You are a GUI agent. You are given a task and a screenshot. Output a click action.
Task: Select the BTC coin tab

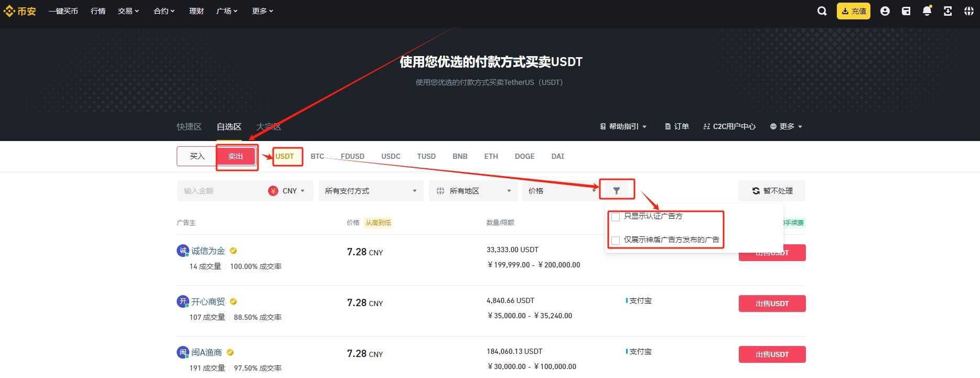pyautogui.click(x=317, y=156)
